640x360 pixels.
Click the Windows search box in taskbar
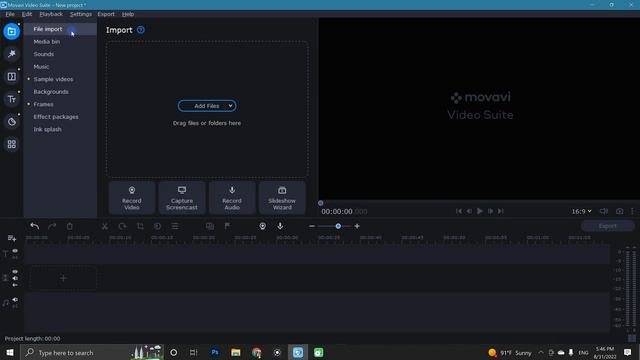pyautogui.click(x=92, y=352)
